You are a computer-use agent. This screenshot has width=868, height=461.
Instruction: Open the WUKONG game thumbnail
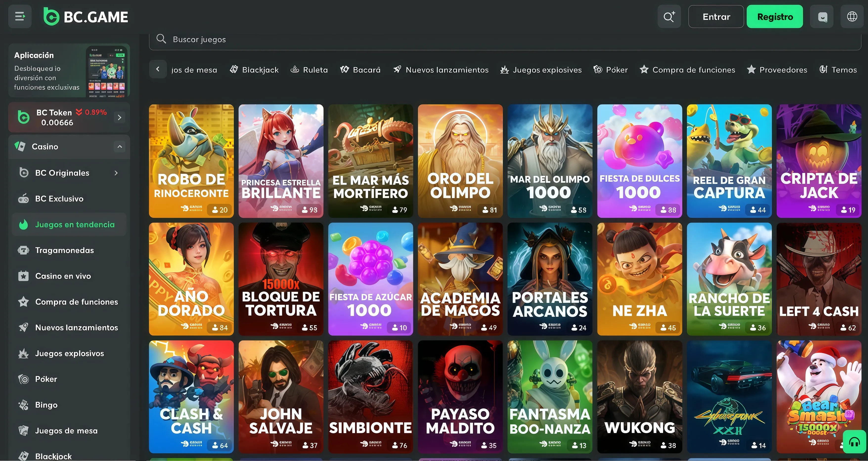coord(639,397)
